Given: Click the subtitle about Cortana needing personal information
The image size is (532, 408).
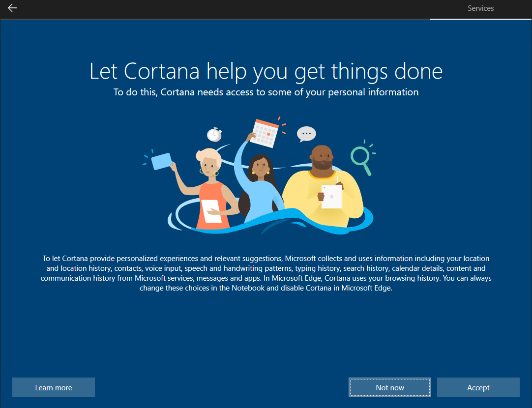Looking at the screenshot, I should point(266,92).
